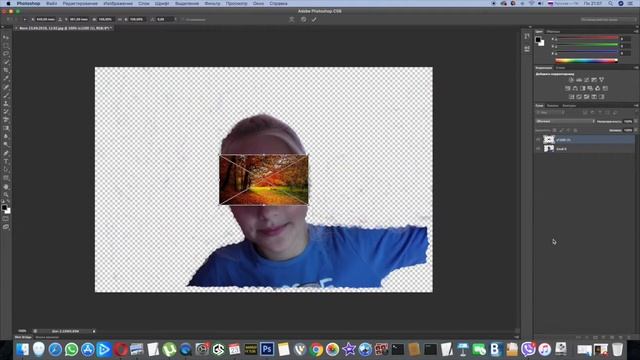Add a Hue/Saturation adjustment
Screen dimensions: 640x360
(x=567, y=88)
